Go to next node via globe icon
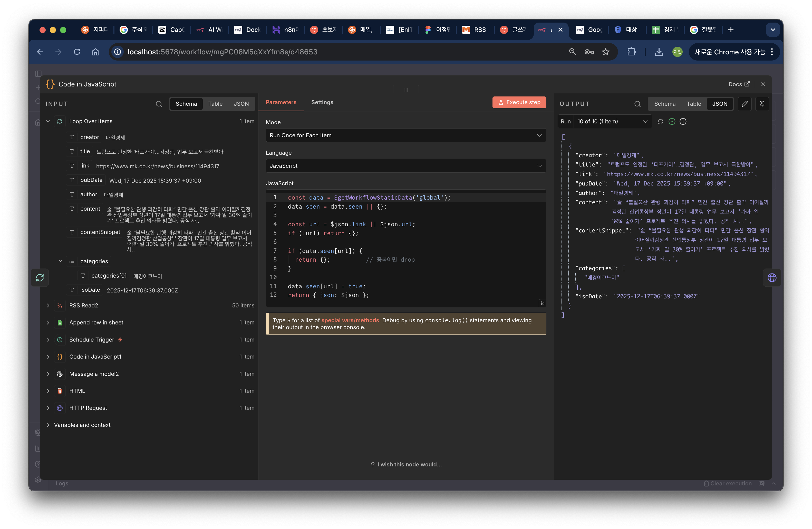Screen dimensions: 812x529 coord(772,278)
